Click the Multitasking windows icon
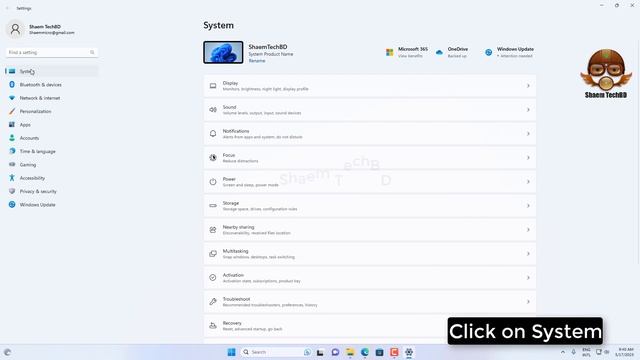640x360 pixels. point(213,254)
